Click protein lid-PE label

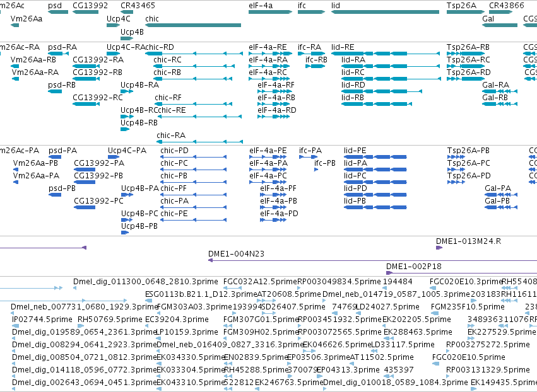click(355, 151)
